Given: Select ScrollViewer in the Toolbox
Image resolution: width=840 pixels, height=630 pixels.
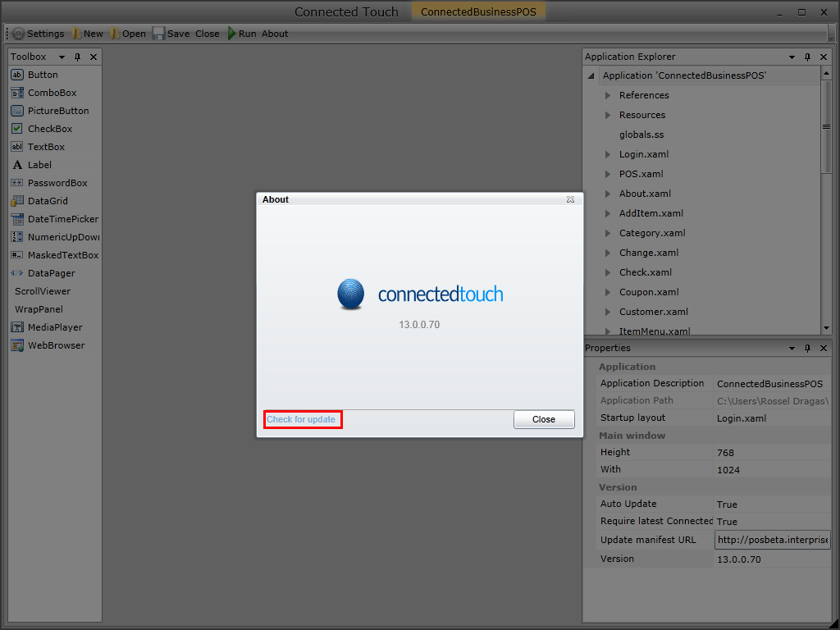Looking at the screenshot, I should tap(43, 291).
